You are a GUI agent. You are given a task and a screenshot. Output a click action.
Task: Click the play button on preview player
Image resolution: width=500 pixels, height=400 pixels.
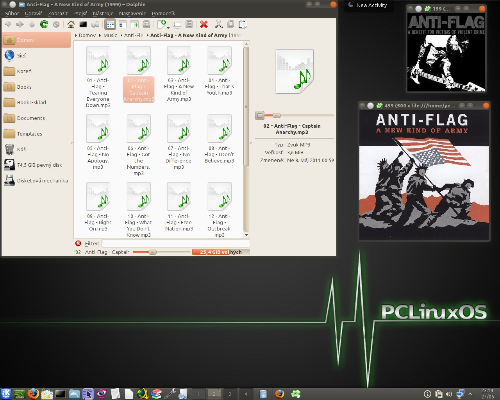click(x=260, y=115)
